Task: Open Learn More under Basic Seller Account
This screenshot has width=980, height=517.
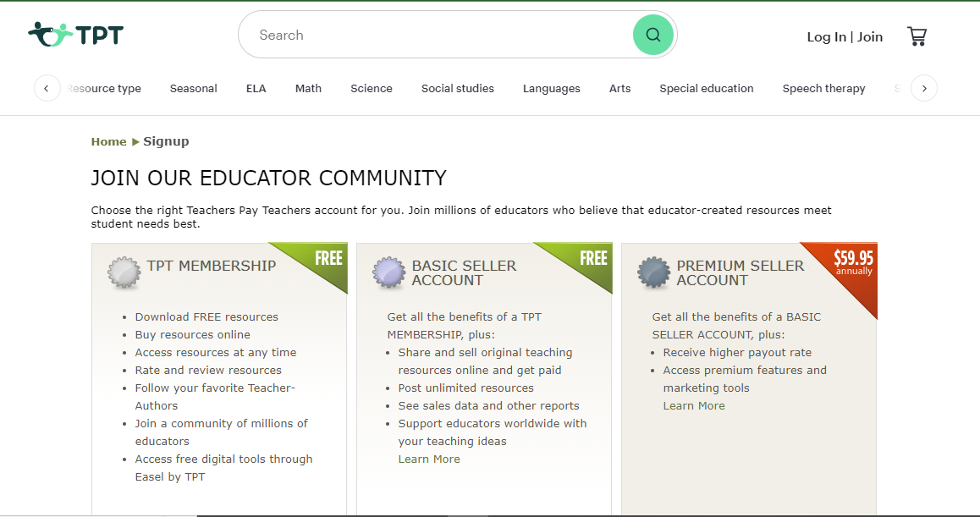Action: coord(429,459)
